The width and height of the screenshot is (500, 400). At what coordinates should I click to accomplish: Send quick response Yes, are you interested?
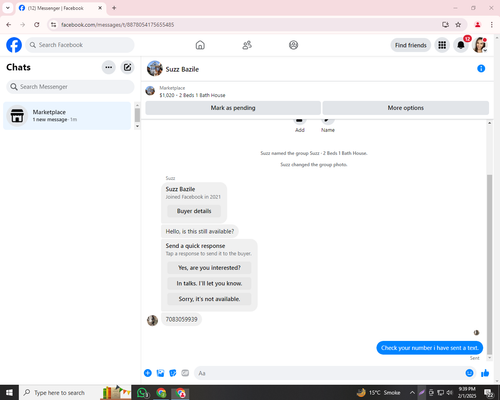[x=209, y=268]
